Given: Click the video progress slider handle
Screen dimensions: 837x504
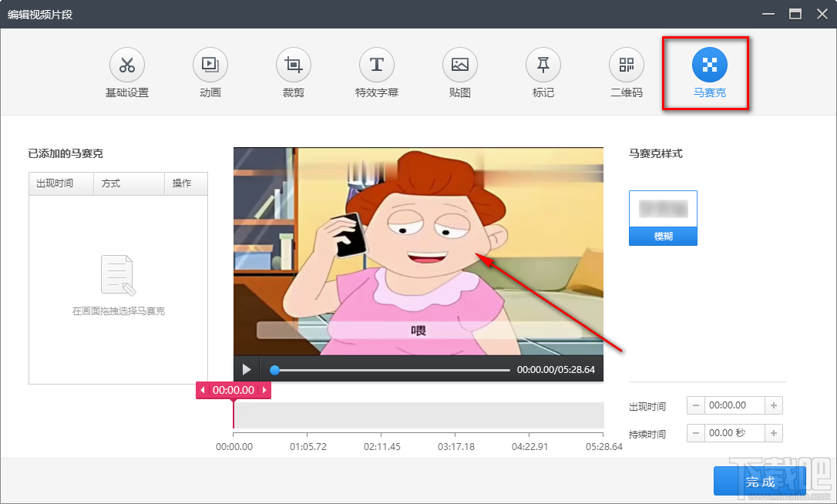Looking at the screenshot, I should [274, 370].
